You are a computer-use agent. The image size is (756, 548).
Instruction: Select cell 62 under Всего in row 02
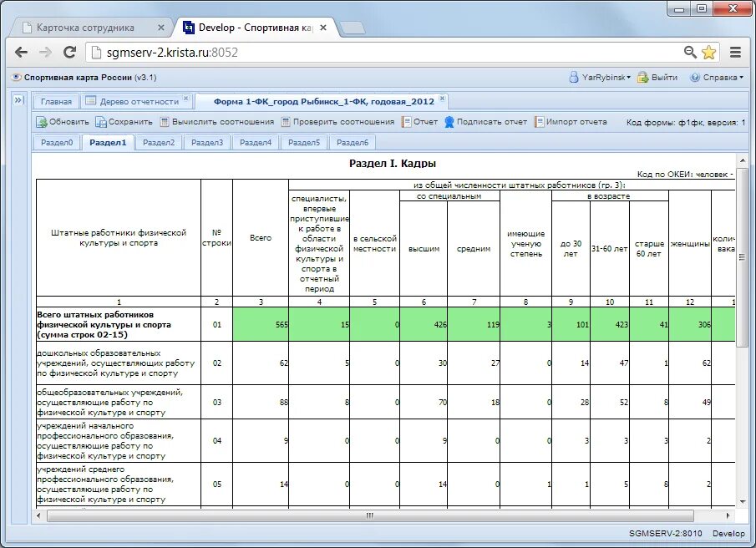[x=261, y=363]
